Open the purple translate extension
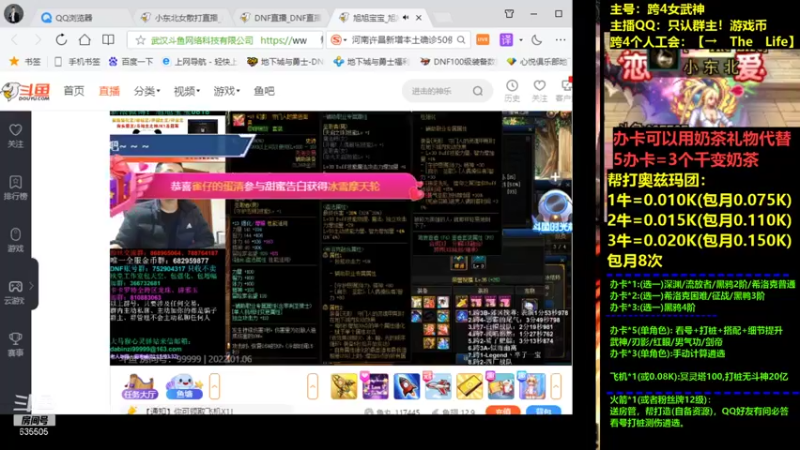The image size is (800, 450). tap(506, 40)
